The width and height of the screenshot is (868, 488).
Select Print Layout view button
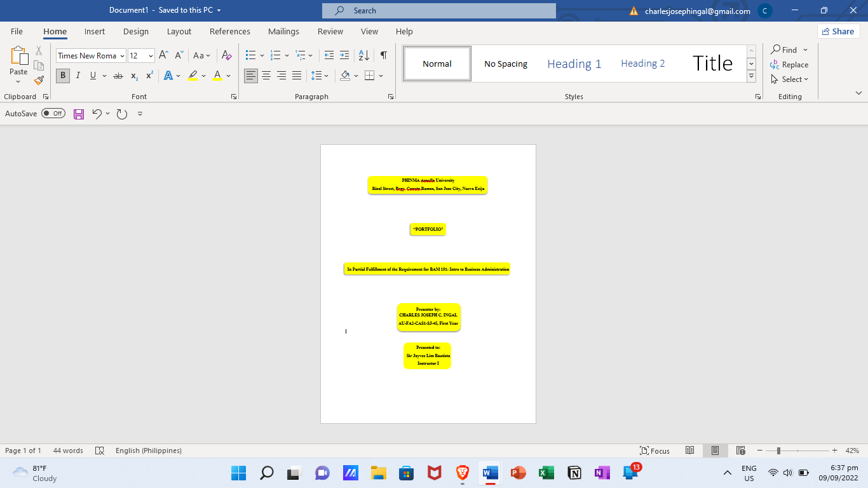[715, 451]
